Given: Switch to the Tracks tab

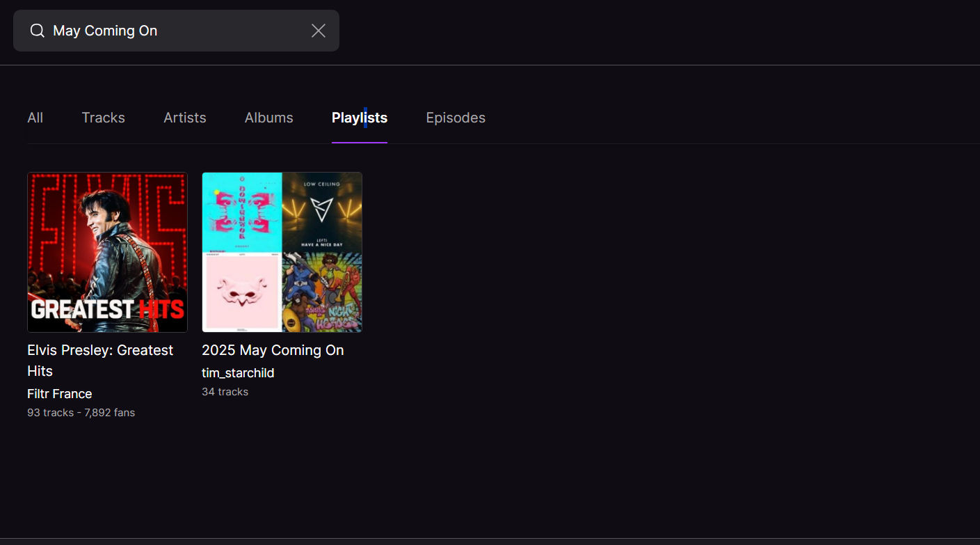Looking at the screenshot, I should tap(103, 118).
